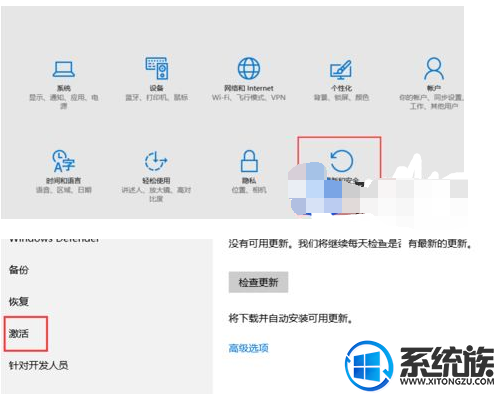The width and height of the screenshot is (494, 394).
Task: Click the 隐私 label text
Action: point(249,181)
